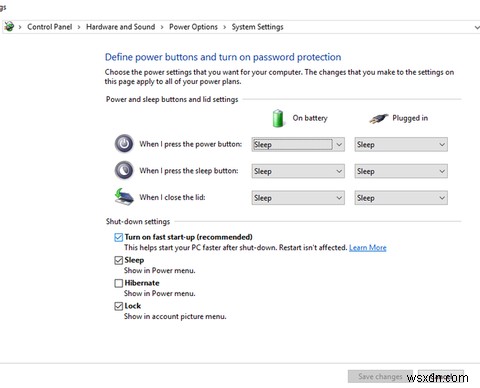
Task: Click the power button icon
Action: (x=124, y=144)
